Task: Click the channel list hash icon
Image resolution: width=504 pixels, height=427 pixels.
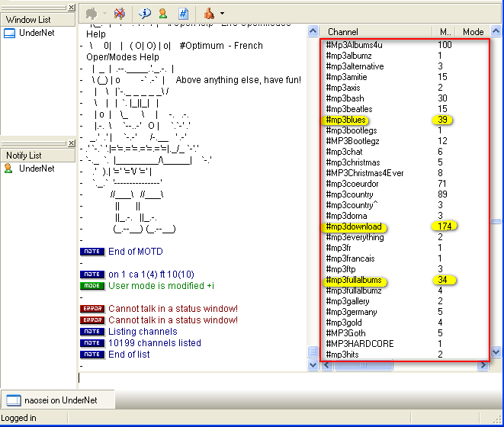Action: click(183, 14)
